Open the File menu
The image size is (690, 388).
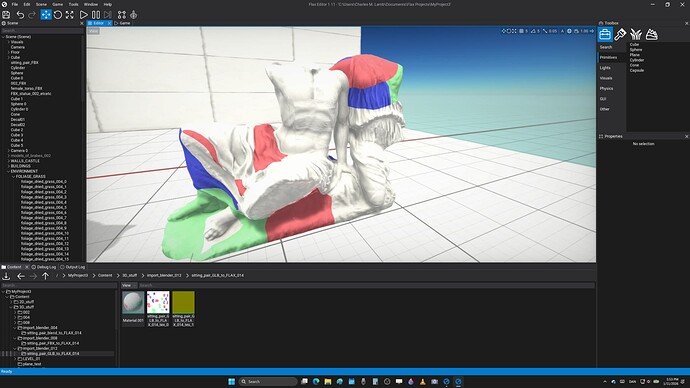click(15, 4)
